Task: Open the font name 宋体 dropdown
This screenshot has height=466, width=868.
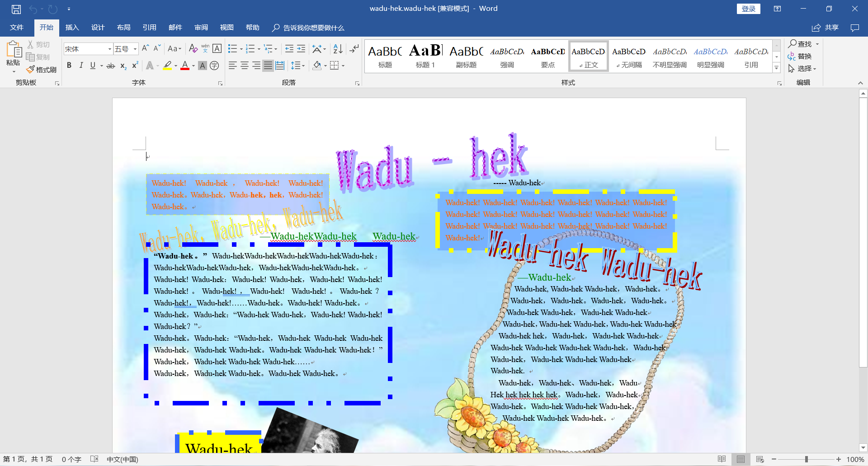Action: pos(109,49)
